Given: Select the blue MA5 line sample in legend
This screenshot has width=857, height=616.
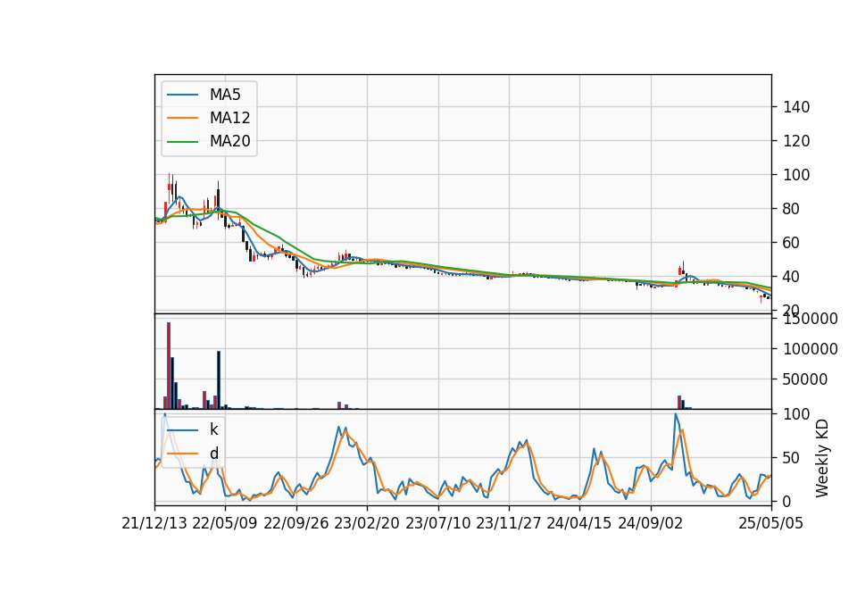Looking at the screenshot, I should click(x=182, y=96).
